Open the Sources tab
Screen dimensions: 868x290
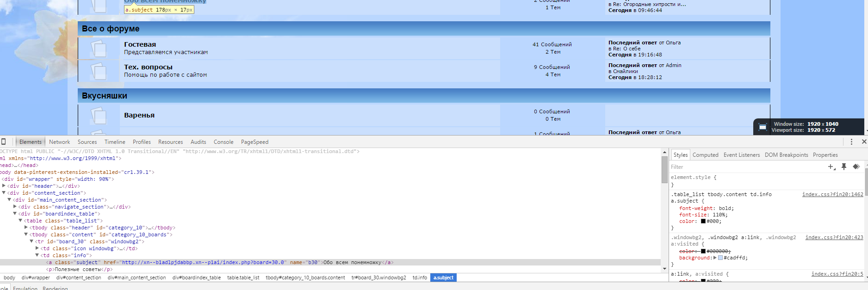click(x=87, y=142)
